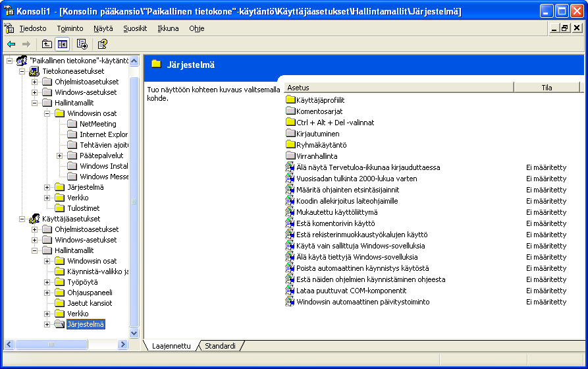The height and width of the screenshot is (369, 588).
Task: Click the policy icon of Koodin allekirjoitus laiteohjaimille
Action: click(x=290, y=201)
